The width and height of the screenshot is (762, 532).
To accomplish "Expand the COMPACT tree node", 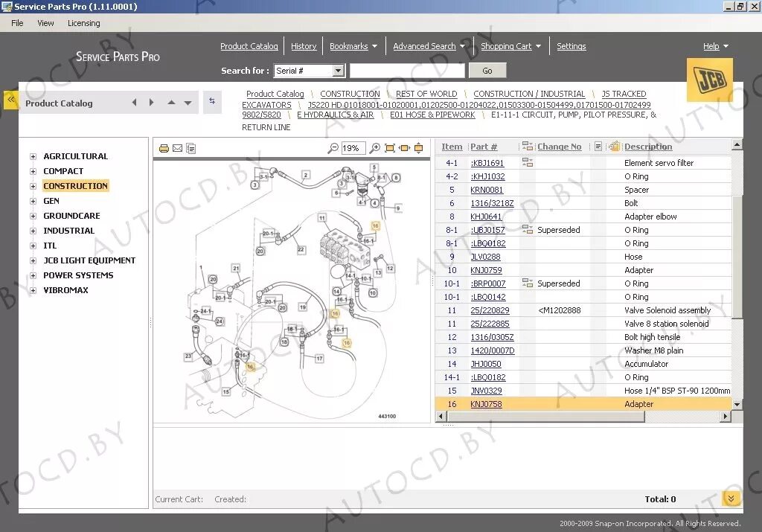I will coord(33,171).
